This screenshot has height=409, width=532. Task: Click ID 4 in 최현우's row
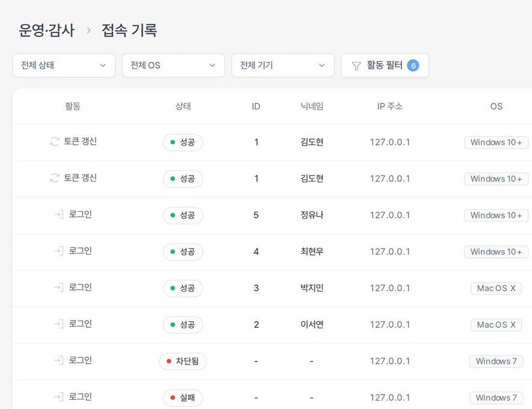point(256,251)
